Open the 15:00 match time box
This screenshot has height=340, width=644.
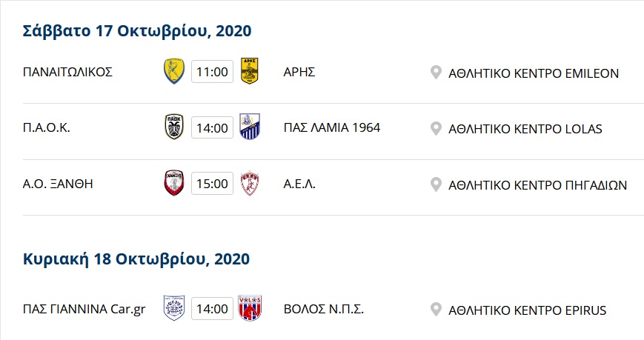click(x=213, y=183)
